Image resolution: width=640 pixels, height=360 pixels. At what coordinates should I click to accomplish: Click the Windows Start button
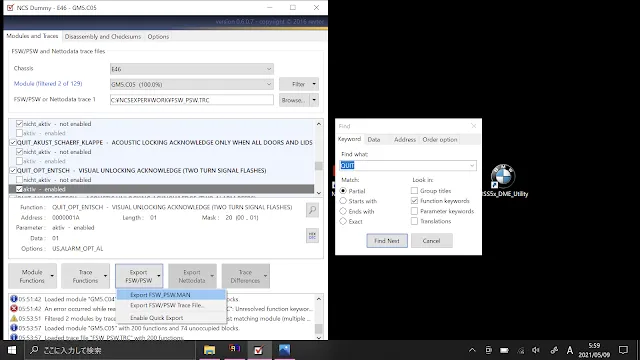[x=12, y=350]
